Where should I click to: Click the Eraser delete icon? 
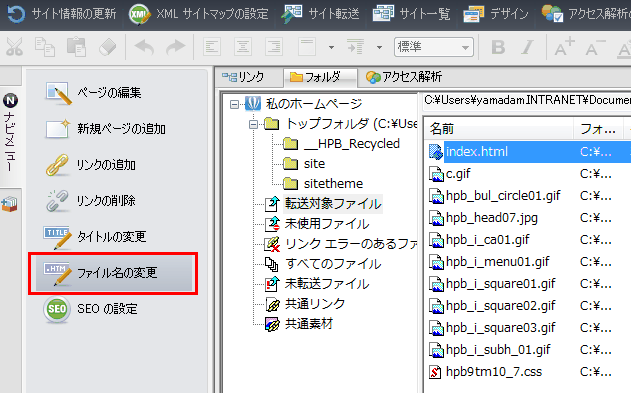click(107, 47)
